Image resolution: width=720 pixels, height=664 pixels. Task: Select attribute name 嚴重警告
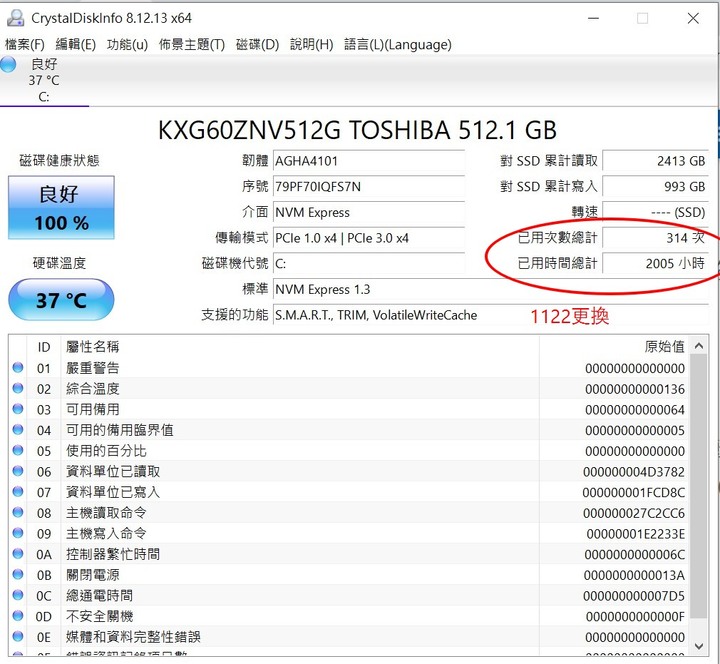[92, 368]
